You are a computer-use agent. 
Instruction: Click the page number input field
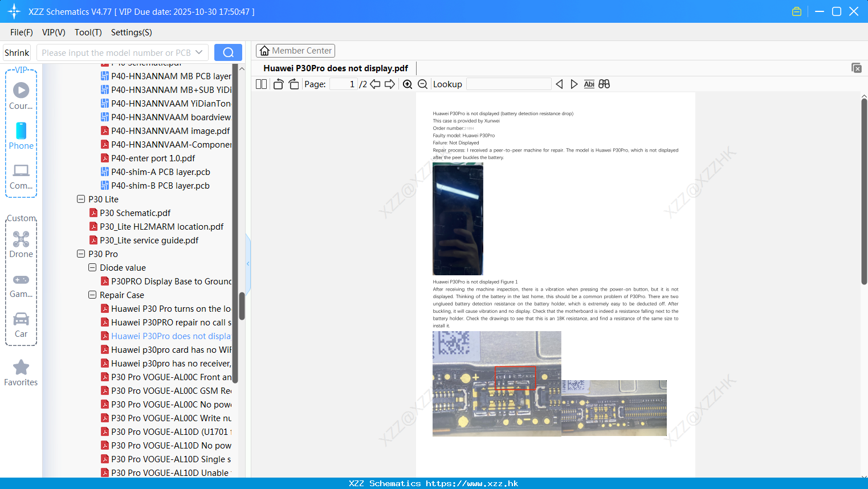(344, 84)
